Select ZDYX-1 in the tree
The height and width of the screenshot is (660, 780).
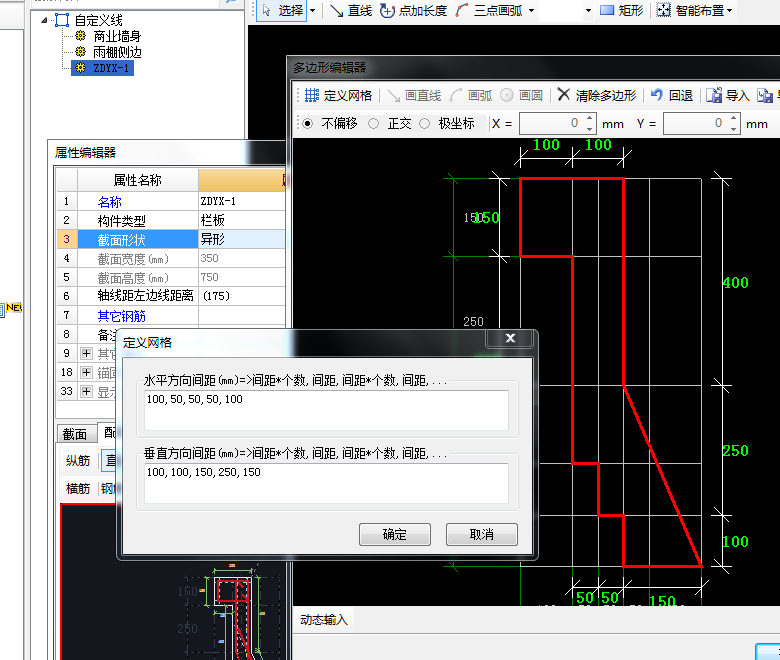(103, 68)
